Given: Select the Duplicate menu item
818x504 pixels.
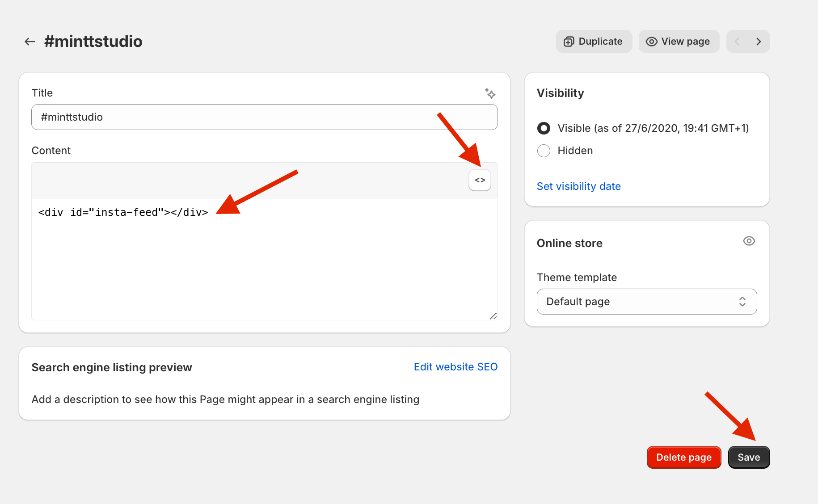Looking at the screenshot, I should (594, 41).
